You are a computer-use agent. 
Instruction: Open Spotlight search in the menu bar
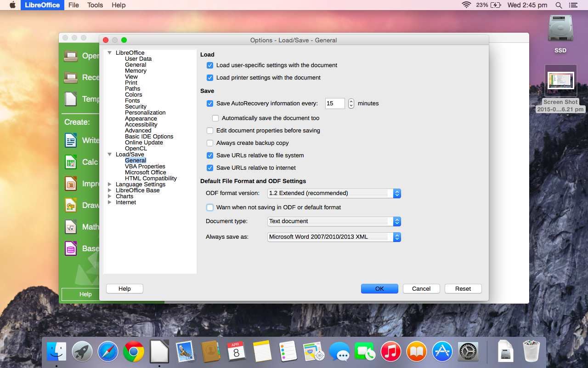pos(559,5)
